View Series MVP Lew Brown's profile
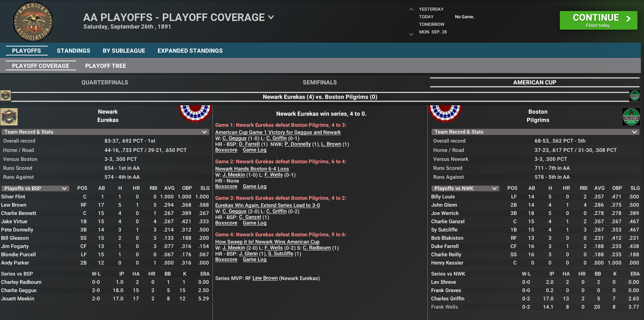Viewport: 644px width, 320px height. click(265, 278)
